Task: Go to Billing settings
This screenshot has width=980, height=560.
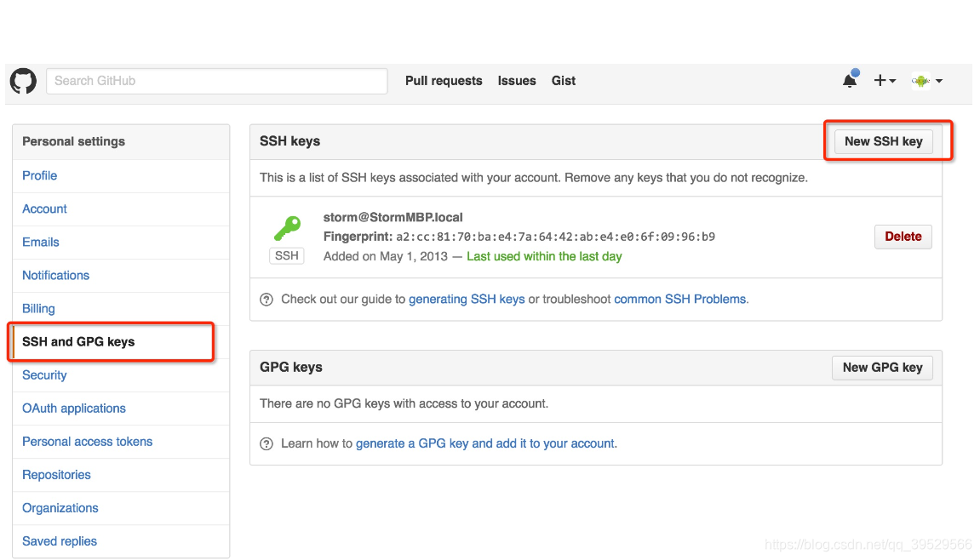Action: [x=38, y=309]
